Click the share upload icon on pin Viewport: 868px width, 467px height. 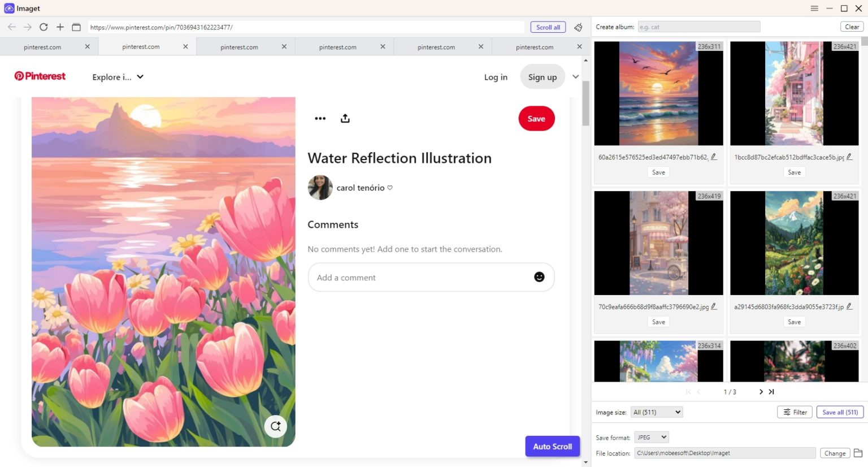[x=345, y=118]
